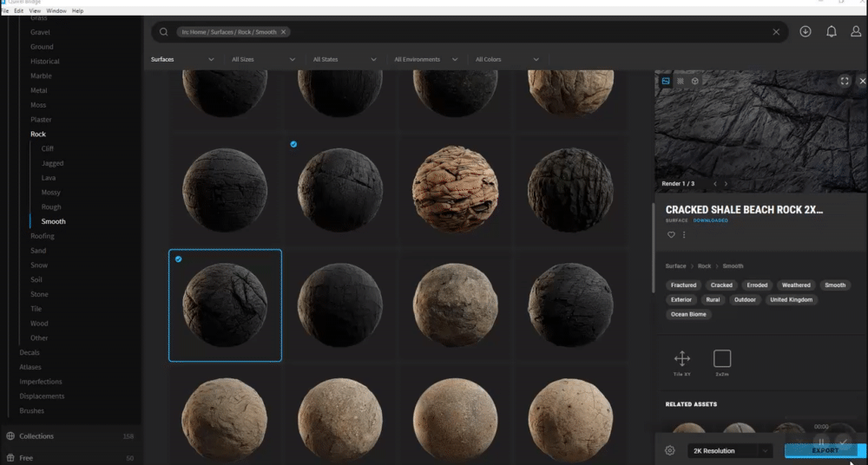
Task: Switch preview to image render view icon
Action: click(666, 81)
